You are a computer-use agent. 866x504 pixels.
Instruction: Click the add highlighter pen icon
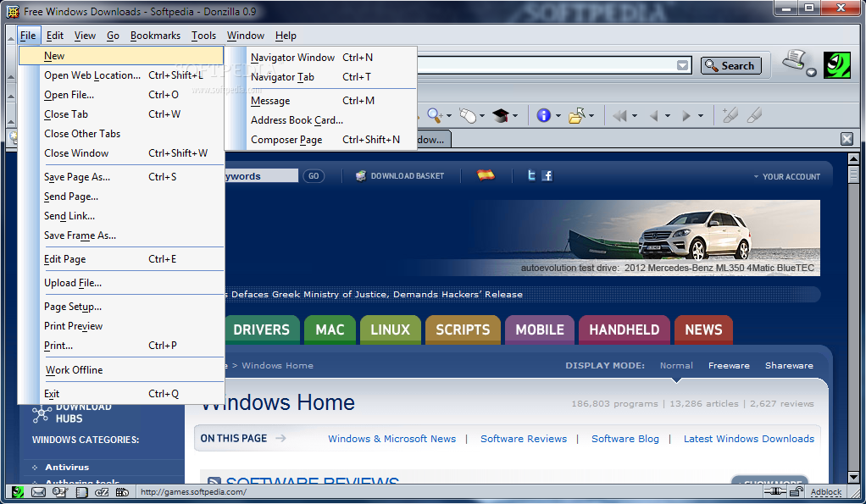(730, 115)
